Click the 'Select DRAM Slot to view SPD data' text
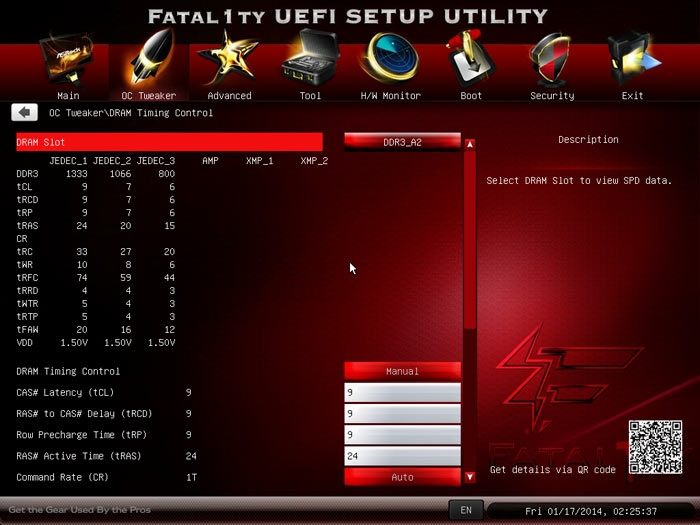This screenshot has height=525, width=700. [x=579, y=180]
